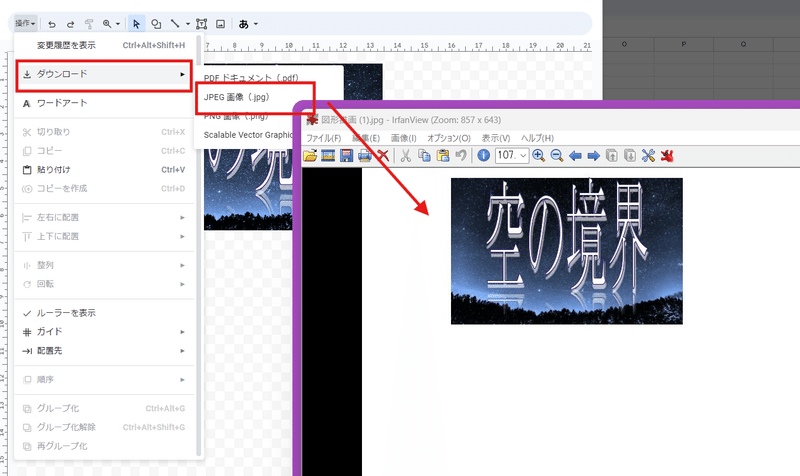Image resolution: width=800 pixels, height=476 pixels.
Task: Click IrfanView red X delete icon
Action: pos(383,156)
